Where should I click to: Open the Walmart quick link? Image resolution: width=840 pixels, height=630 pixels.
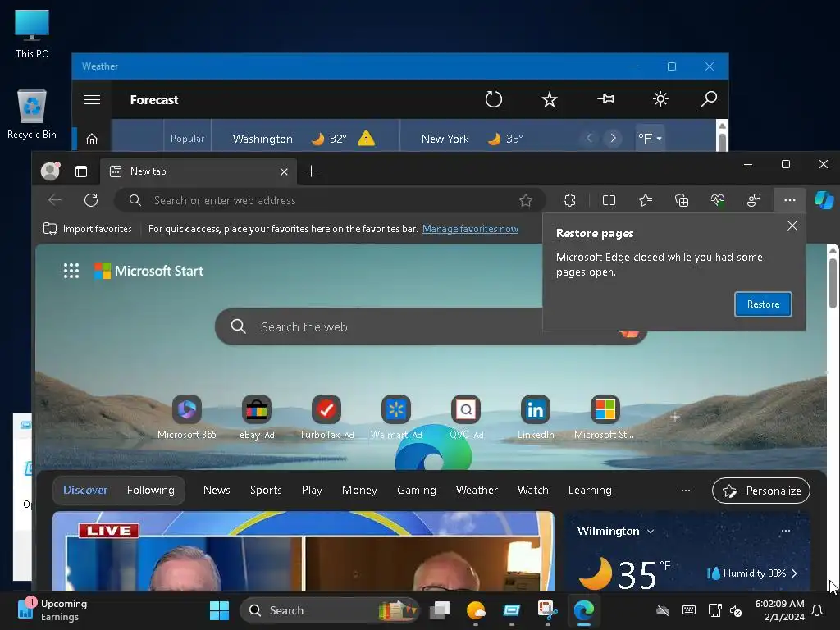pos(396,417)
